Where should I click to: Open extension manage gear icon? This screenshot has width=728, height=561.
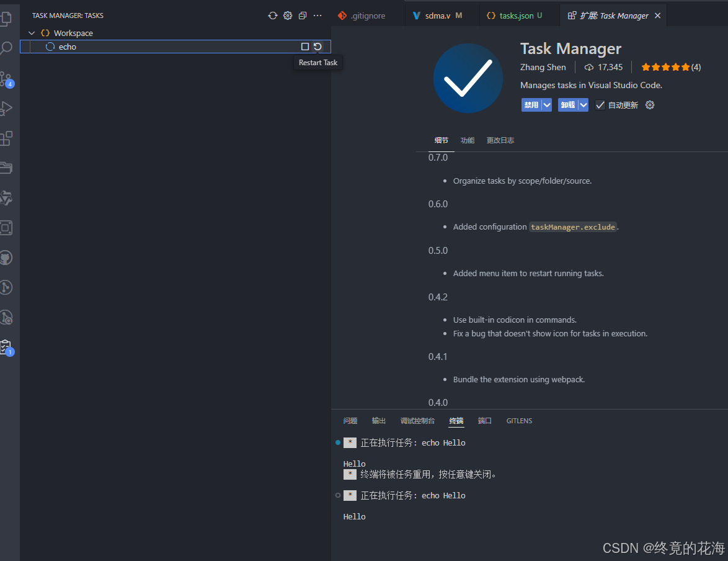coord(650,105)
